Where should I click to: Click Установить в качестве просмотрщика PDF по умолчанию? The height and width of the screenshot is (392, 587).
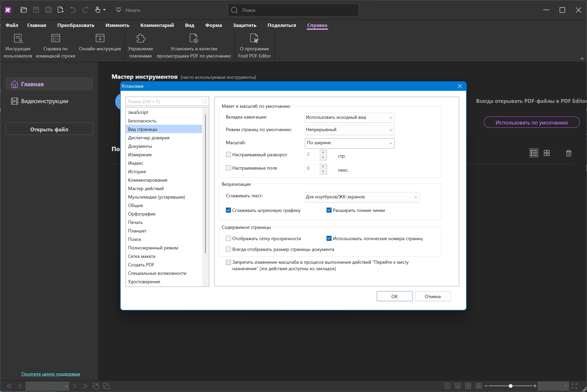coord(194,46)
